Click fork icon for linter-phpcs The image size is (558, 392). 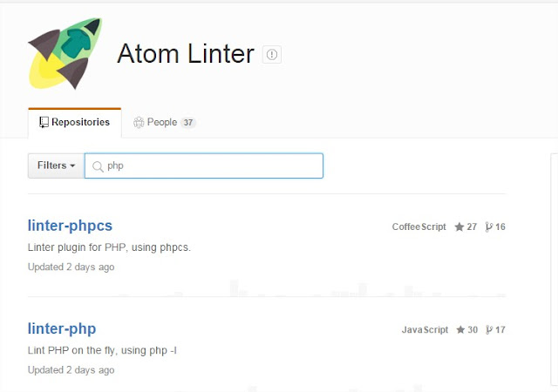click(x=489, y=226)
